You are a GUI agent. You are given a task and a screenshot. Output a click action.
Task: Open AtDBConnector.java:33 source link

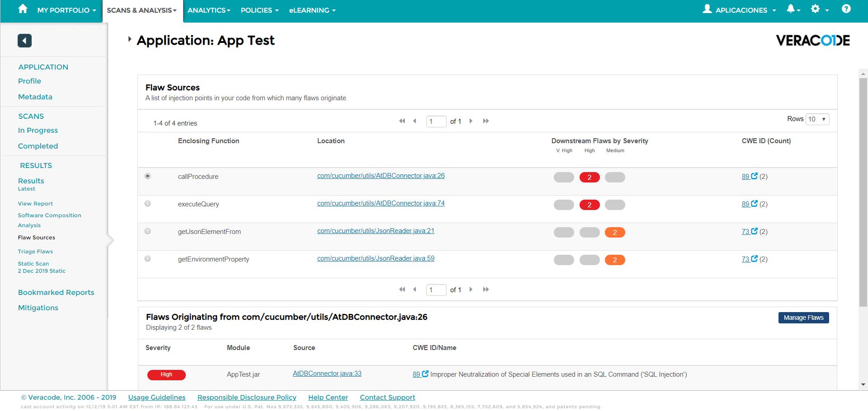[327, 374]
